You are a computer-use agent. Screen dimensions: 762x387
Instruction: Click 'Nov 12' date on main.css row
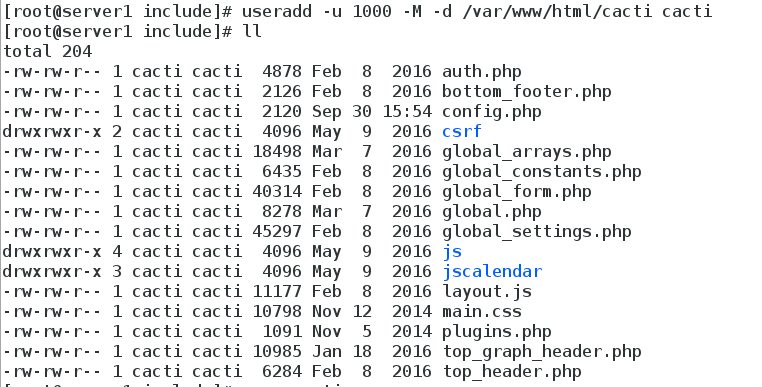click(342, 311)
